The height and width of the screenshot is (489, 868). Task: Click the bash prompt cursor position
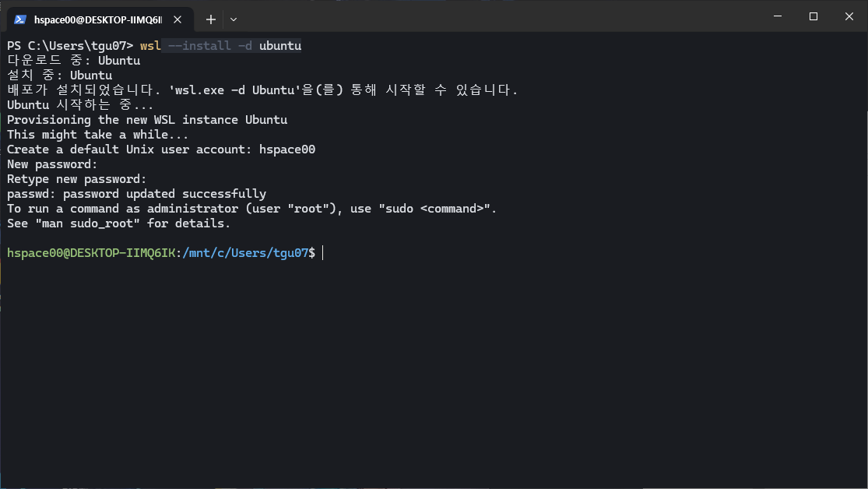(322, 253)
